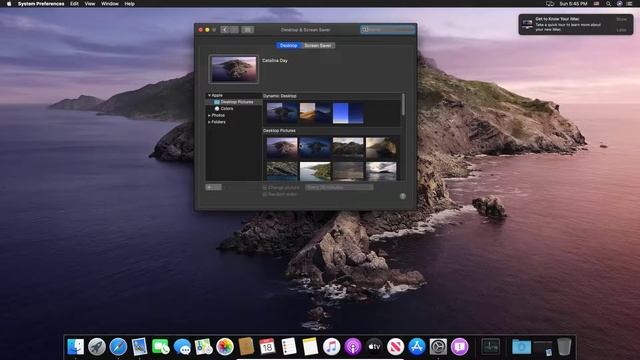Enable the Change picture checkbox
This screenshot has width=640, height=360.
click(265, 188)
